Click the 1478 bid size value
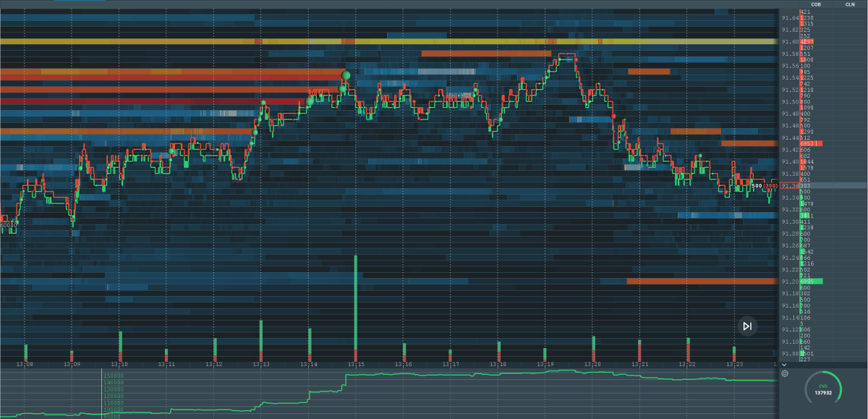Screen dimensions: 868x419 (807, 203)
